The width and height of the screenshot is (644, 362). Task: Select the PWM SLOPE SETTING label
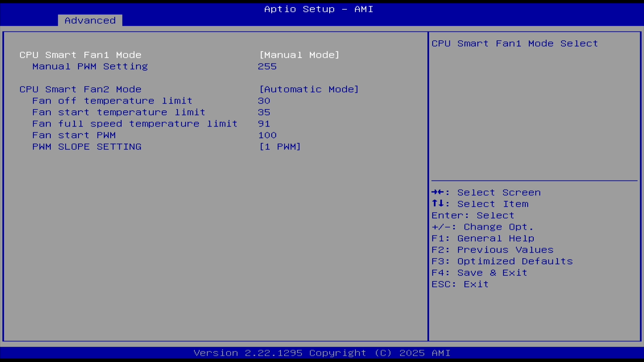[87, 147]
